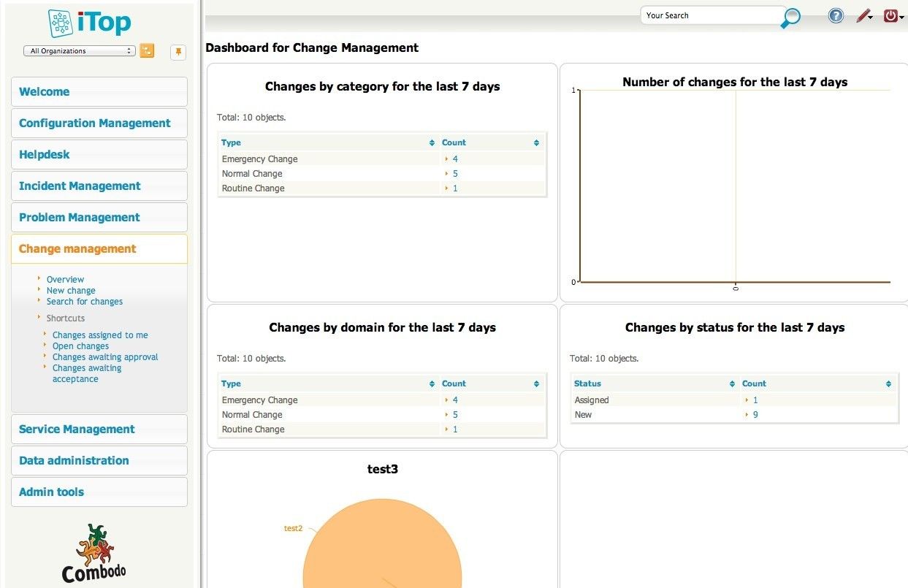908x588 pixels.
Task: Click the test2 pie chart label
Action: 293,528
